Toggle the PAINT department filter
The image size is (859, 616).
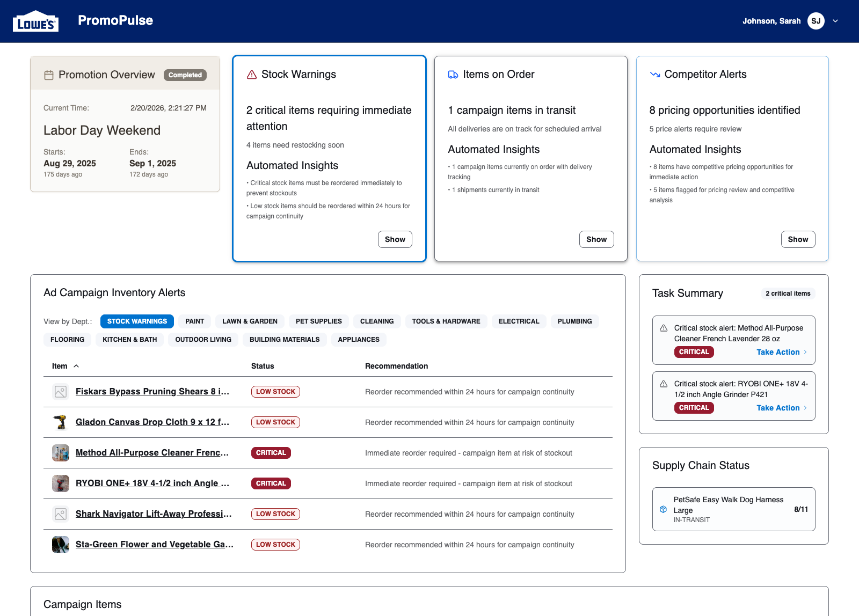(194, 321)
